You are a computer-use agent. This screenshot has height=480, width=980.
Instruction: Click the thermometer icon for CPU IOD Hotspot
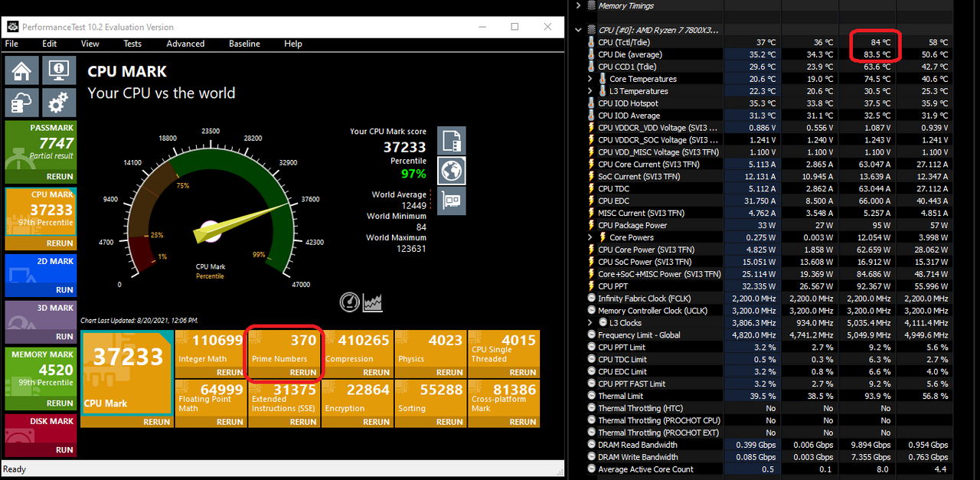(x=591, y=103)
